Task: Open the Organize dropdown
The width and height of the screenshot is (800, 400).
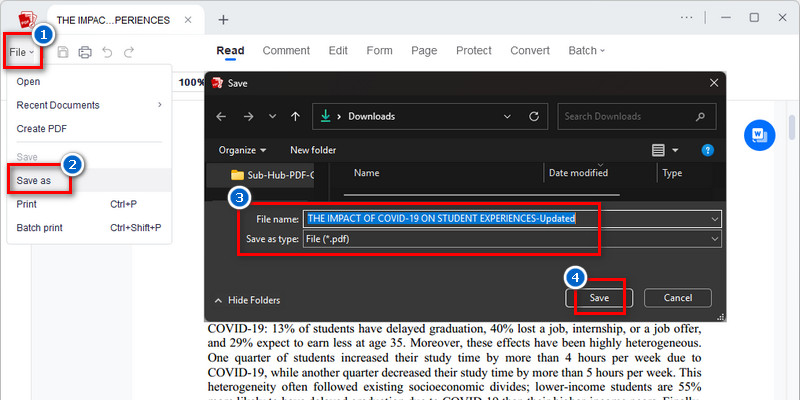Action: tap(242, 150)
